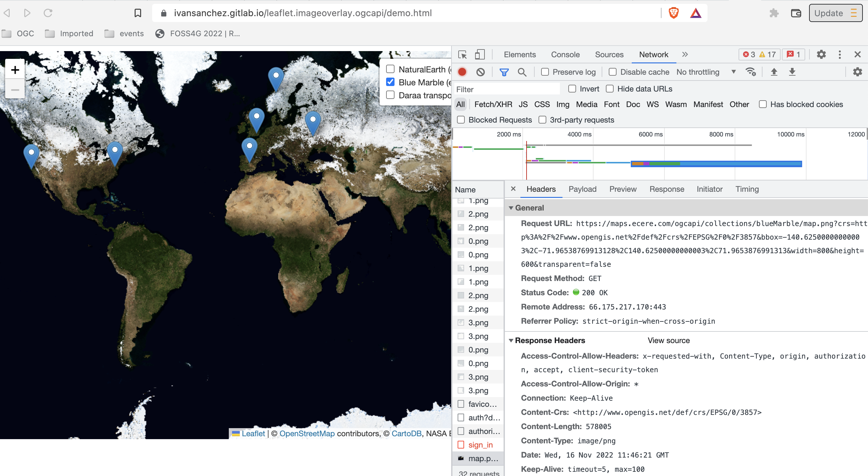Open DevTools three-dot menu
Image resolution: width=868 pixels, height=476 pixels.
(840, 55)
